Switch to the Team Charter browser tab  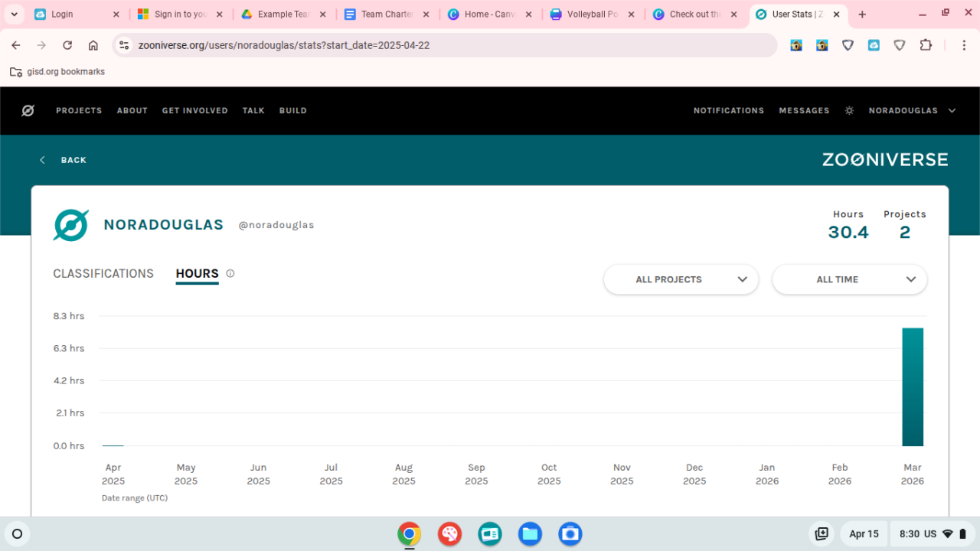386,15
